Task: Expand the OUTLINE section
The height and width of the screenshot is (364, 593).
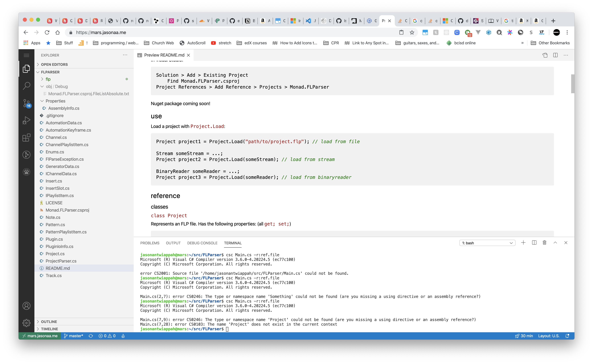Action: tap(84, 321)
